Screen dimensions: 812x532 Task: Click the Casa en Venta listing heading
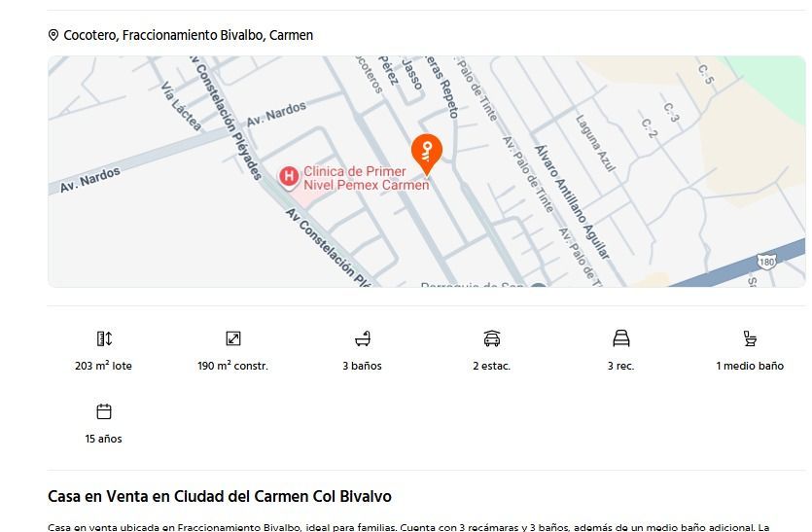click(x=220, y=496)
